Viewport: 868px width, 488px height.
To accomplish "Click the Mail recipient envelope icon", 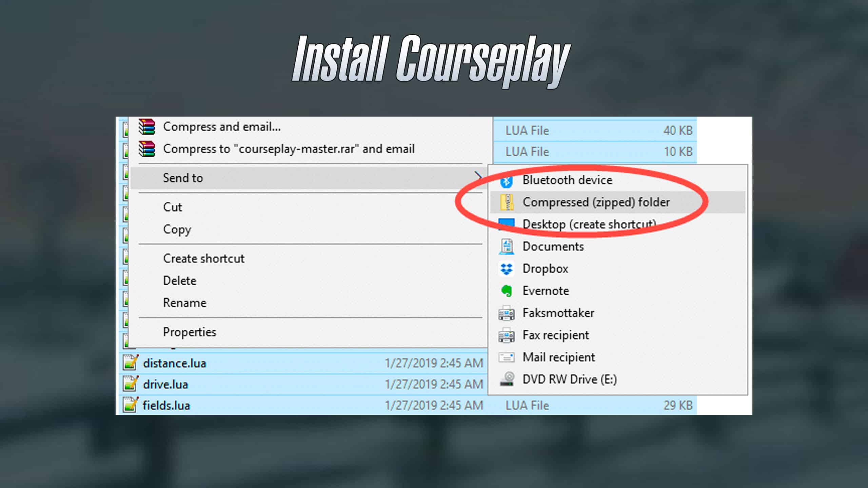I will point(507,357).
